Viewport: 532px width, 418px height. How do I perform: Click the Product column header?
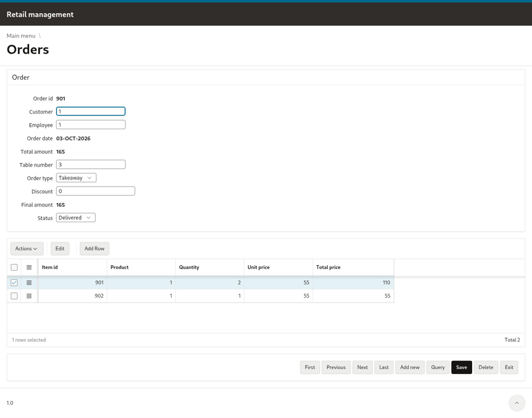pyautogui.click(x=141, y=268)
